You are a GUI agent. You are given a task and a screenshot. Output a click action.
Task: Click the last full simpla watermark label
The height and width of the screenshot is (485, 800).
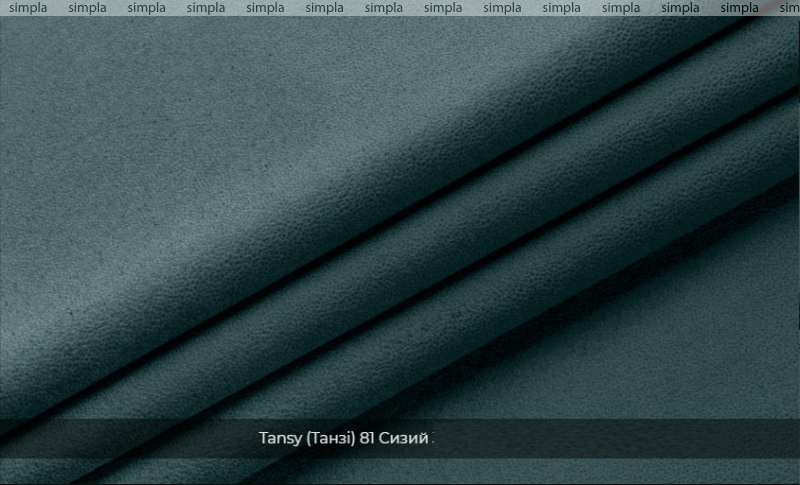pos(739,8)
